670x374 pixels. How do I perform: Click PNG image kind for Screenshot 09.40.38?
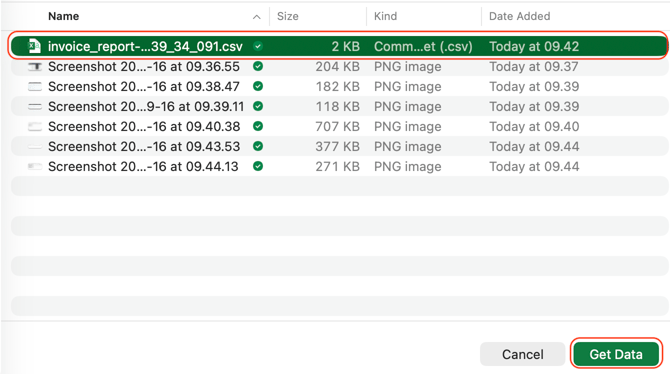pyautogui.click(x=408, y=127)
